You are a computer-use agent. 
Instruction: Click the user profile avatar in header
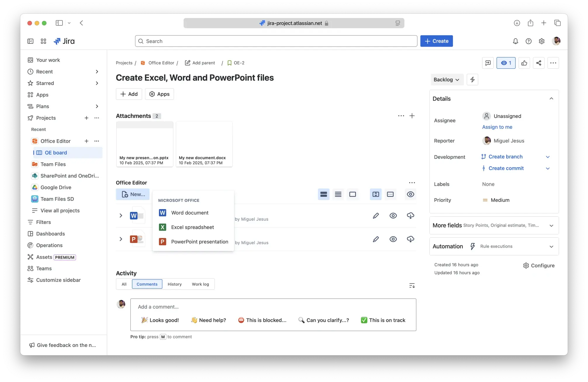[x=556, y=41]
